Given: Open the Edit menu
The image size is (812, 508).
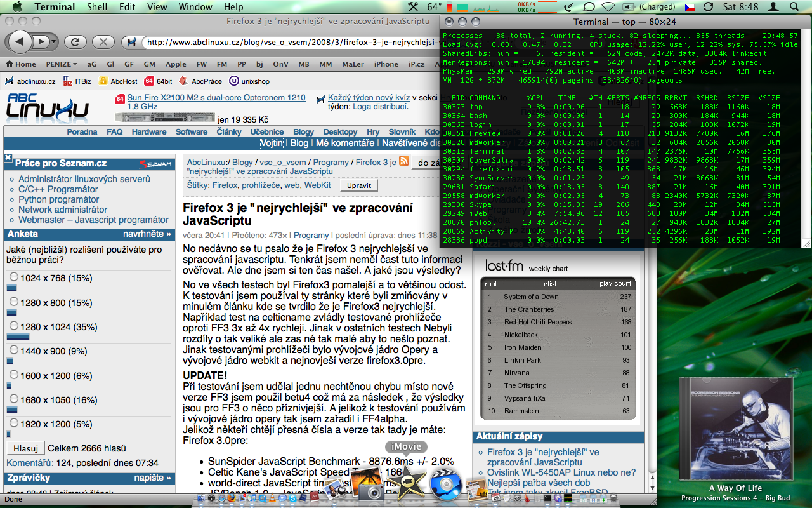Looking at the screenshot, I should click(x=128, y=7).
